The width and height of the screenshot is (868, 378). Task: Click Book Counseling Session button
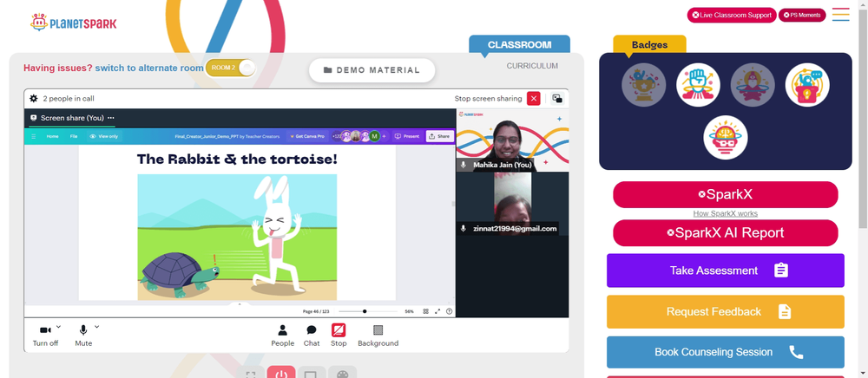[725, 352]
